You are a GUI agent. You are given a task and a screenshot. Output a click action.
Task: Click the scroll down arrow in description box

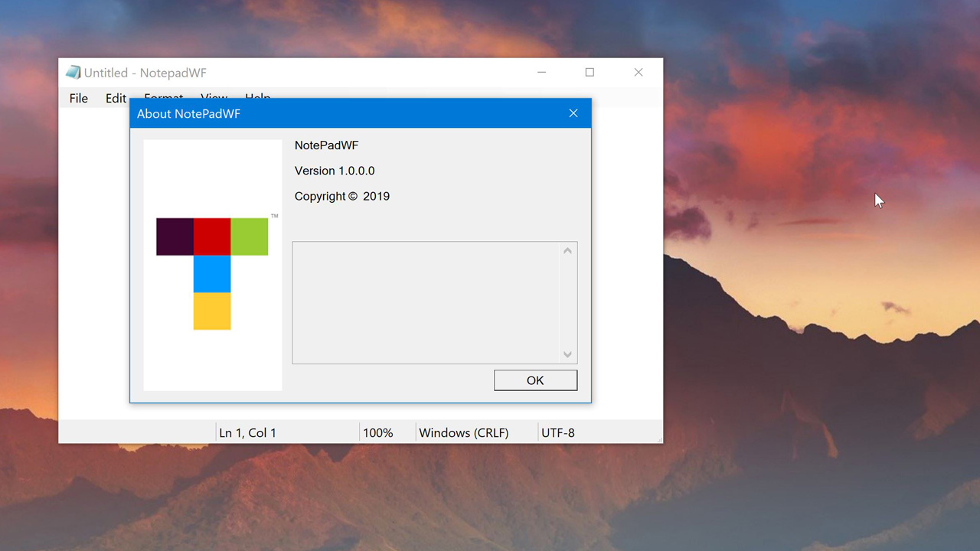click(567, 354)
